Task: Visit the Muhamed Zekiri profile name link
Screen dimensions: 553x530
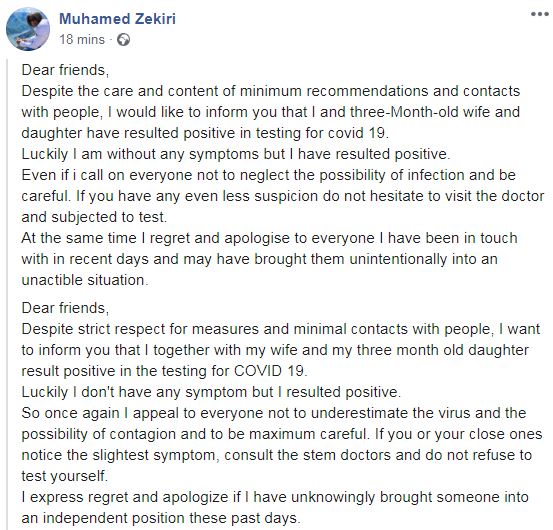Action: [x=117, y=19]
